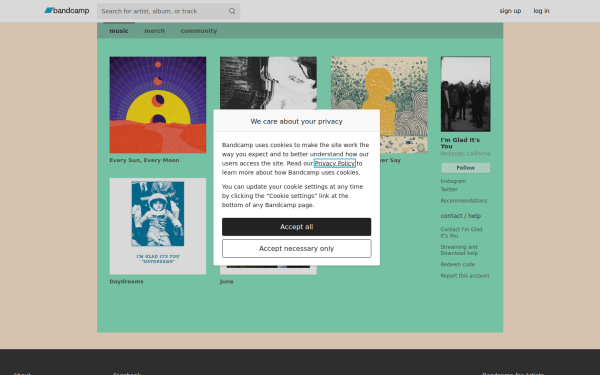The height and width of the screenshot is (375, 600).
Task: Follow the I'm Glad It's You artist
Action: pyautogui.click(x=465, y=168)
